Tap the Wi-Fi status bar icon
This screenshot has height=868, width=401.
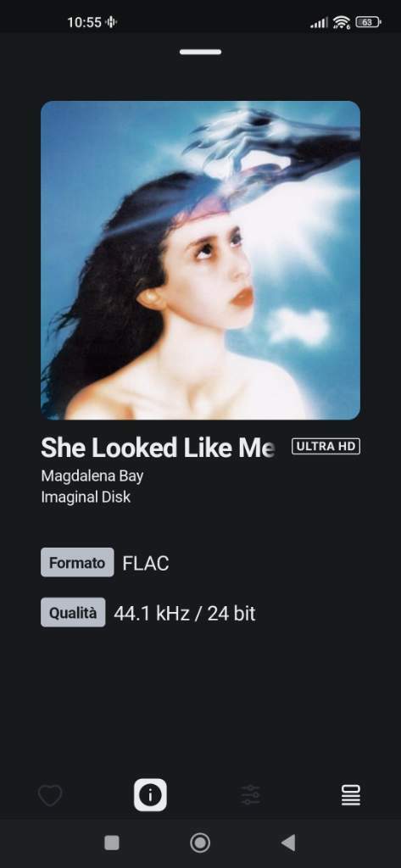click(x=342, y=22)
